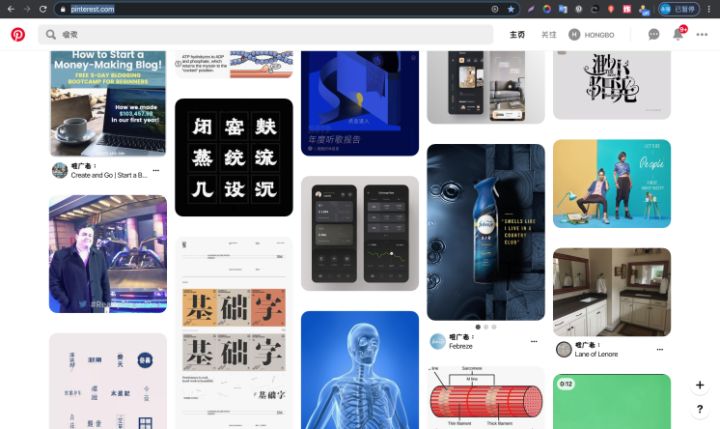The width and height of the screenshot is (720, 429).
Task: Open the pink Chinese logo collection pin
Action: pyautogui.click(x=108, y=381)
